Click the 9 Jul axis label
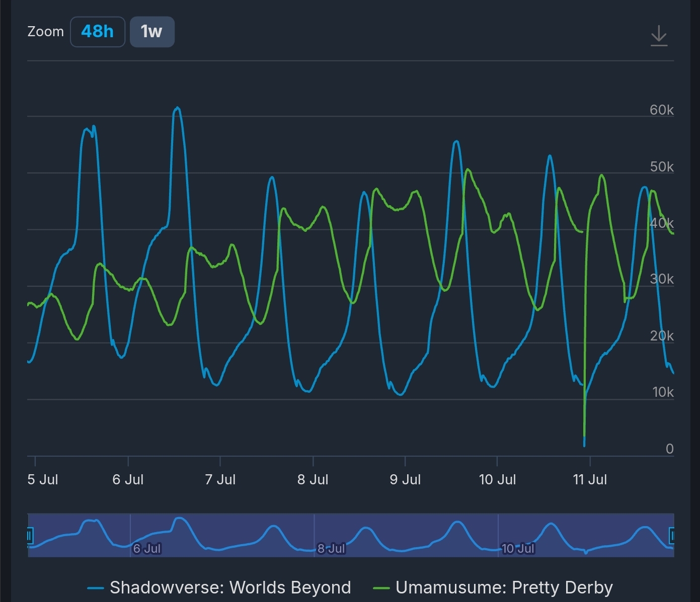Viewport: 700px width, 602px height. 405,479
